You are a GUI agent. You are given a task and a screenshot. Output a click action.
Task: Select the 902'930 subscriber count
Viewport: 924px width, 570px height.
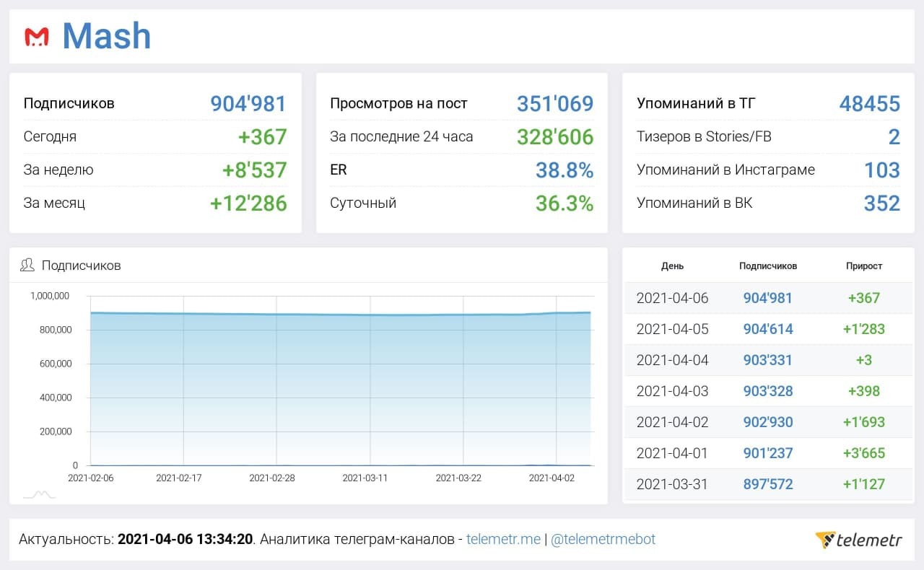click(x=768, y=422)
